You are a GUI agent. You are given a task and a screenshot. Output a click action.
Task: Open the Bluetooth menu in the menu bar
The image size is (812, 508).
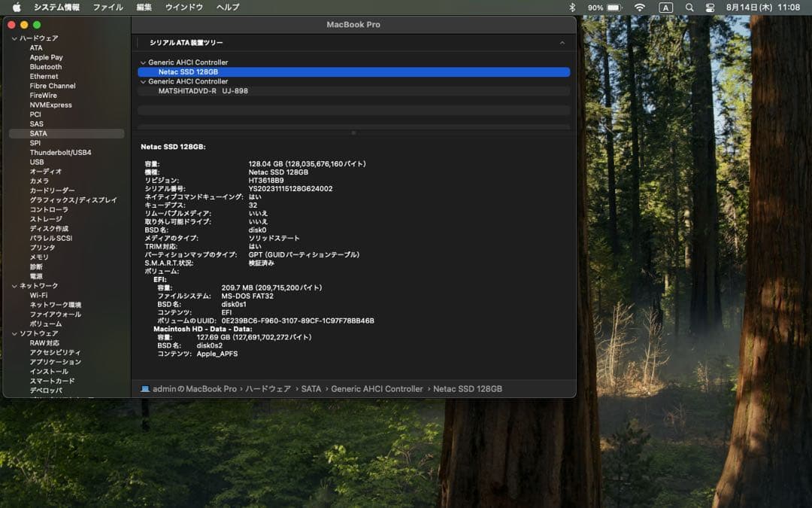[572, 7]
